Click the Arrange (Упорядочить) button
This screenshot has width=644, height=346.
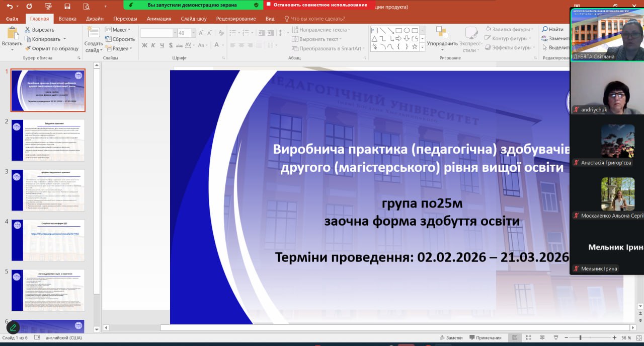click(442, 39)
